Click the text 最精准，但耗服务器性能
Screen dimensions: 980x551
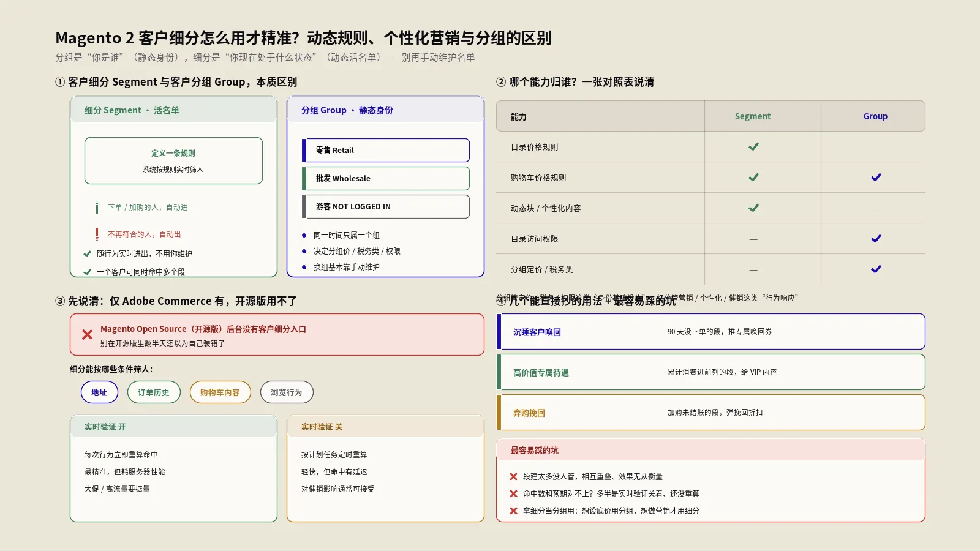pos(125,472)
